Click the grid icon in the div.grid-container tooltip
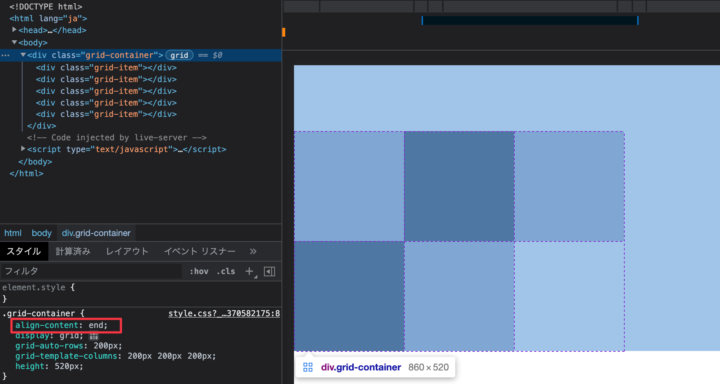The height and width of the screenshot is (384, 720). pos(308,367)
